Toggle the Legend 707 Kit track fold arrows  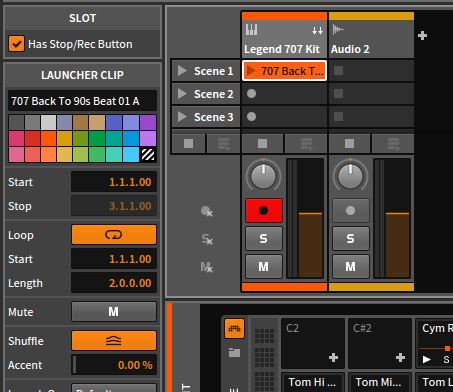(317, 31)
